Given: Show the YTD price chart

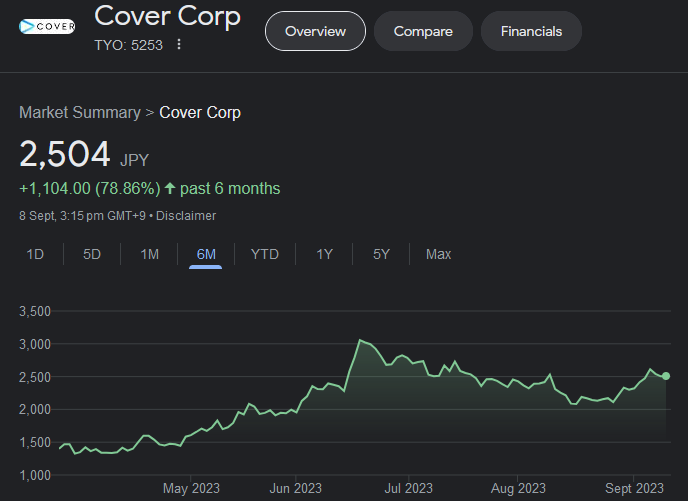Looking at the screenshot, I should point(264,254).
